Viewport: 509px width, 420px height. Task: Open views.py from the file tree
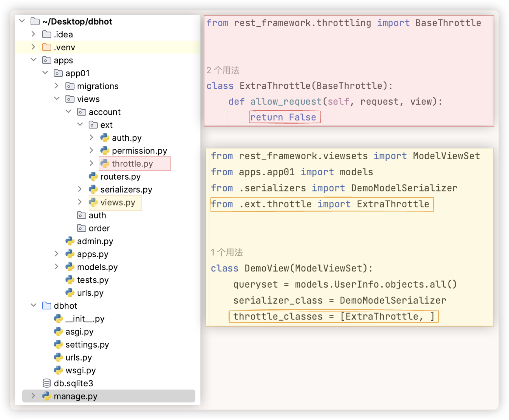(118, 202)
